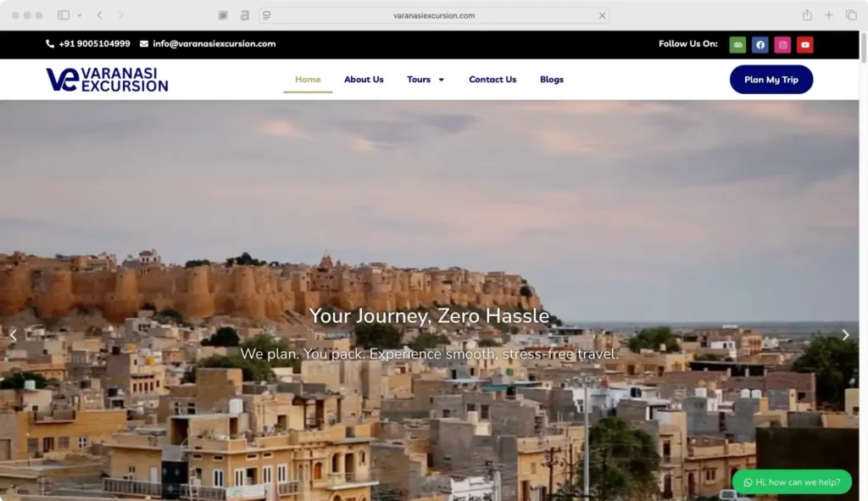
Task: Click the phone receiver icon beside the number
Action: (x=48, y=44)
